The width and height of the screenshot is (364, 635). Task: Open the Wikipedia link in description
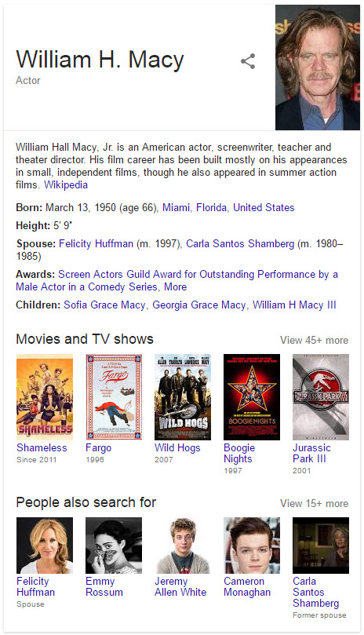pos(66,184)
